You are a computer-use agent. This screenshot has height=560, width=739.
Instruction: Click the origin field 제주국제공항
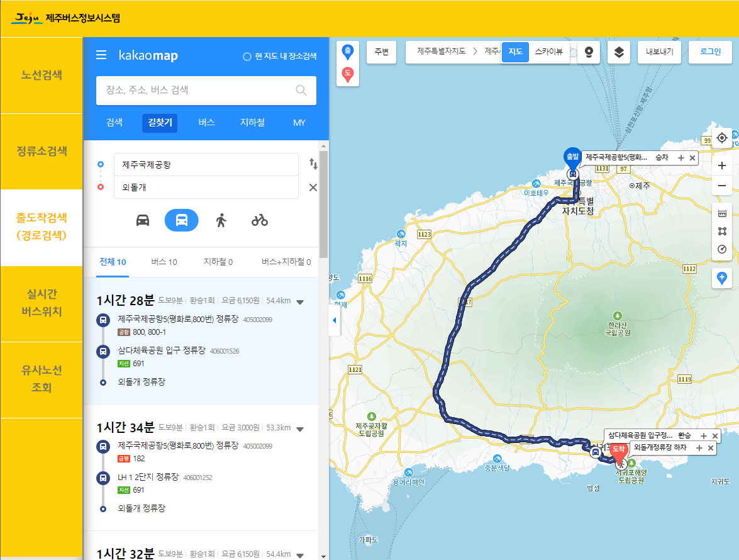pyautogui.click(x=206, y=164)
